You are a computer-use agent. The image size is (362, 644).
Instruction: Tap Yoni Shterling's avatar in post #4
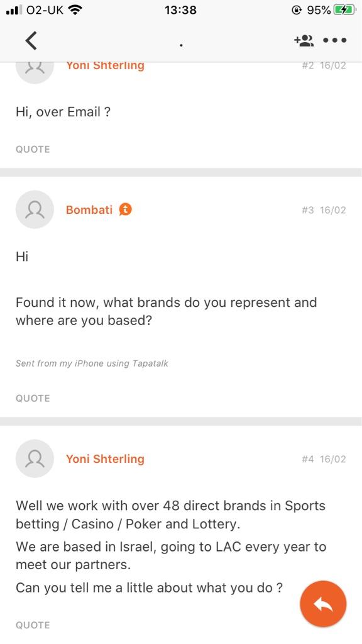point(35,458)
